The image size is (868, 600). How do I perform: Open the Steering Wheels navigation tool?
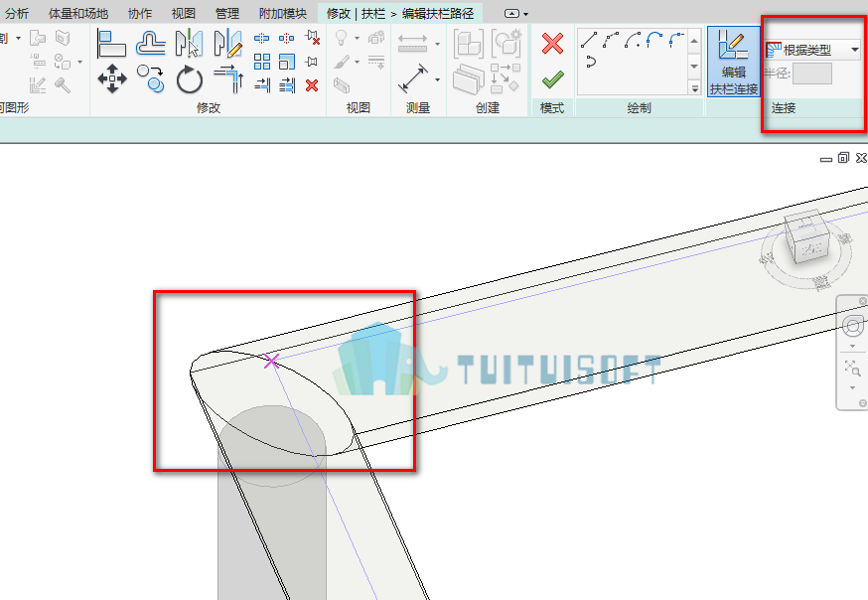(852, 326)
